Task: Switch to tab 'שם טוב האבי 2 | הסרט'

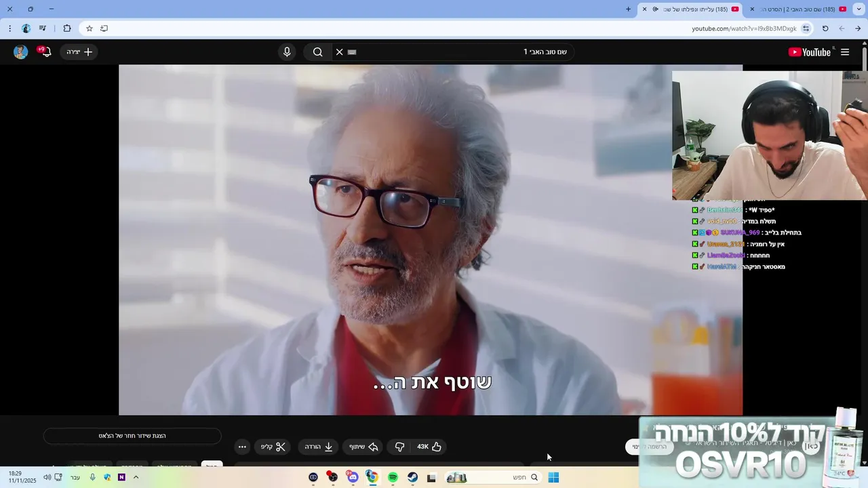Action: 800,9
